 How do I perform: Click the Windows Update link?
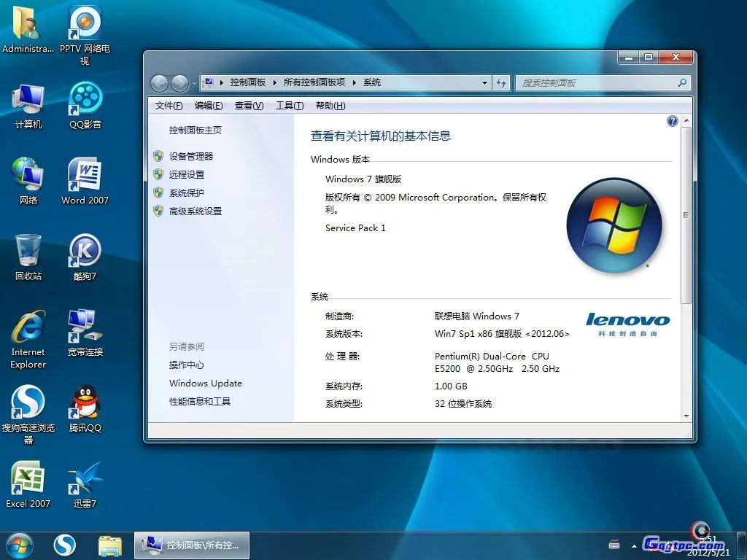(x=205, y=384)
